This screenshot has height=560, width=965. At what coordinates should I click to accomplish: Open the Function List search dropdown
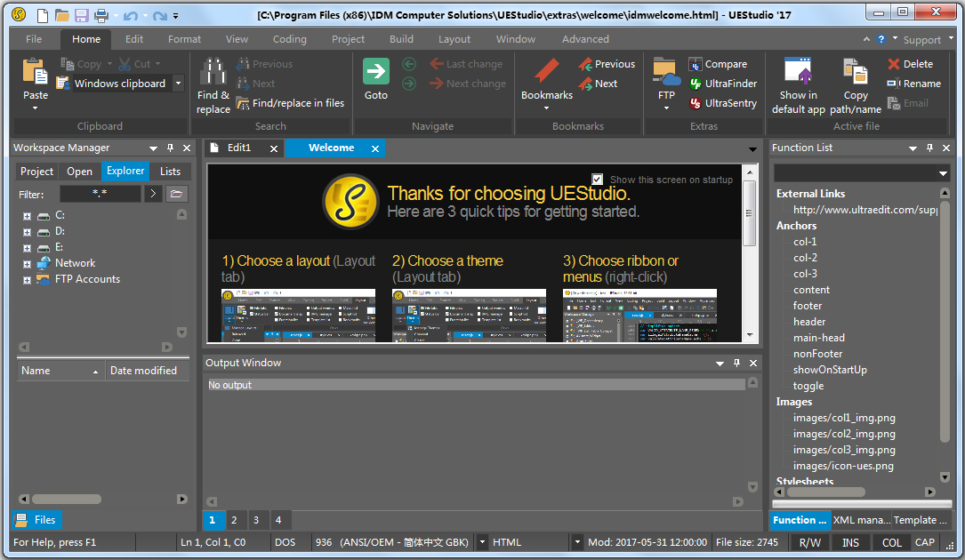coord(942,173)
